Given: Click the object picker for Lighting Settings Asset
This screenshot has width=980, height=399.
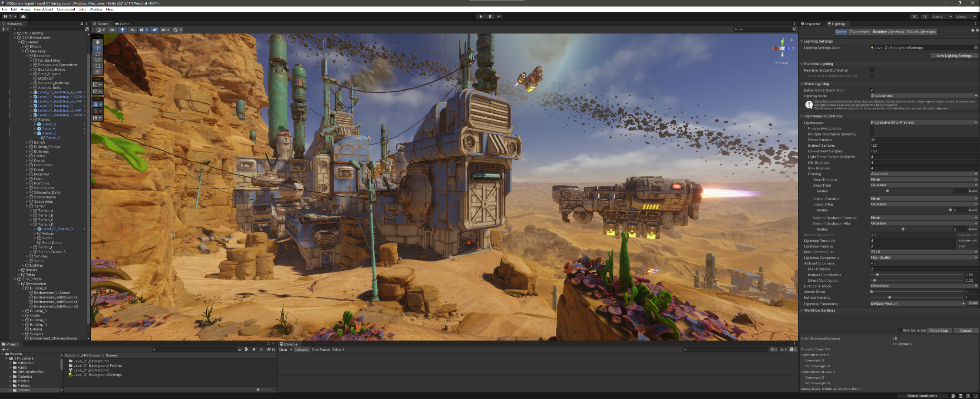Looking at the screenshot, I should coord(976,48).
